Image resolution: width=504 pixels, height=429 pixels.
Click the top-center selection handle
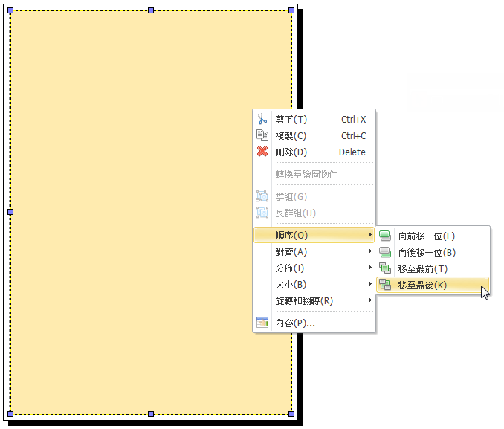tap(151, 10)
